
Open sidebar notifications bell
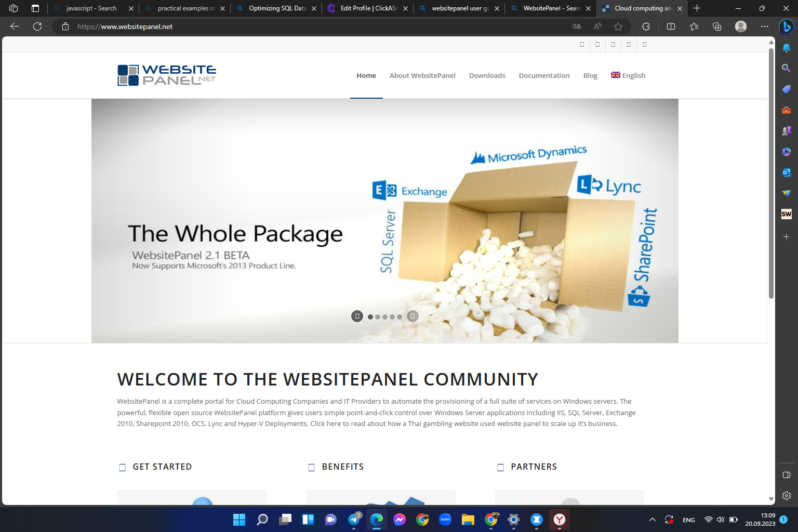tap(787, 48)
